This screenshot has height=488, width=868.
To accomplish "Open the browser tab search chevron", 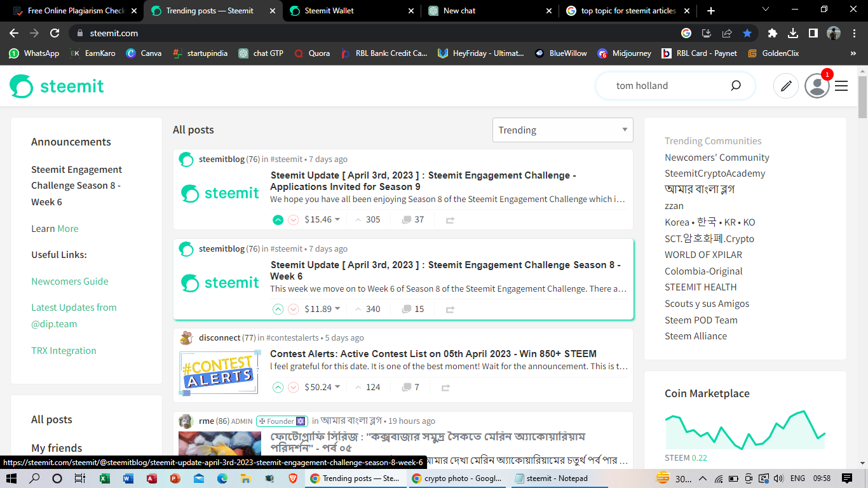I will (765, 10).
